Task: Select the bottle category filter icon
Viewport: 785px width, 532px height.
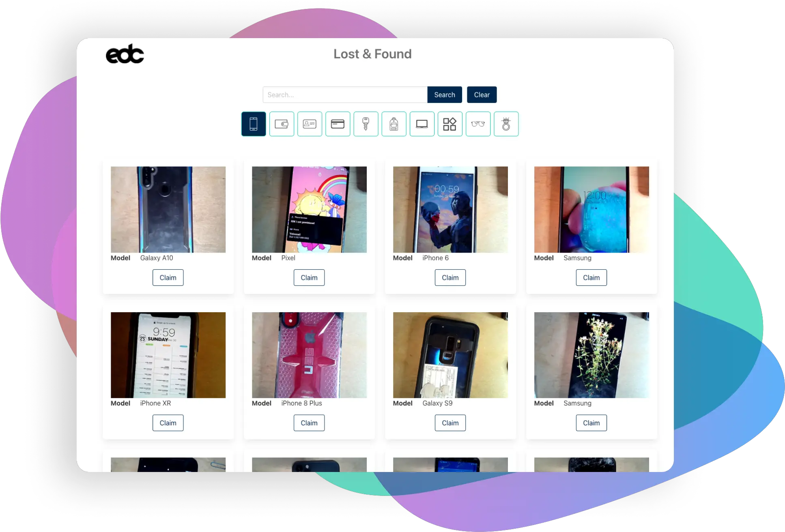Action: [x=394, y=124]
